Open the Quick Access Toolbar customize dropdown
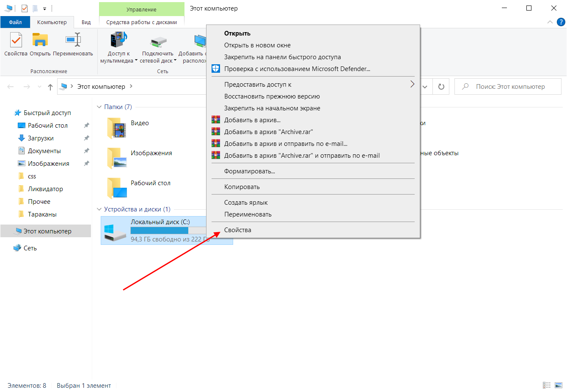Screen dimensions: 567x392 click(x=44, y=8)
